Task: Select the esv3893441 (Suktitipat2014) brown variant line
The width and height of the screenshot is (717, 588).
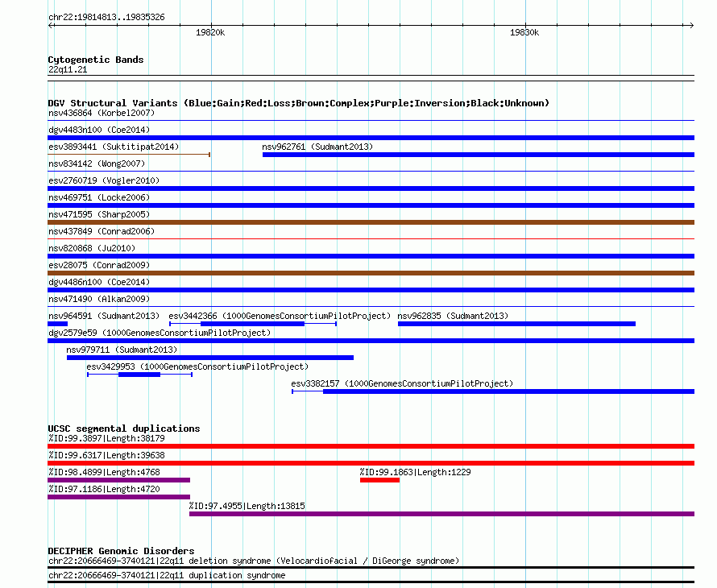Action: tap(129, 155)
